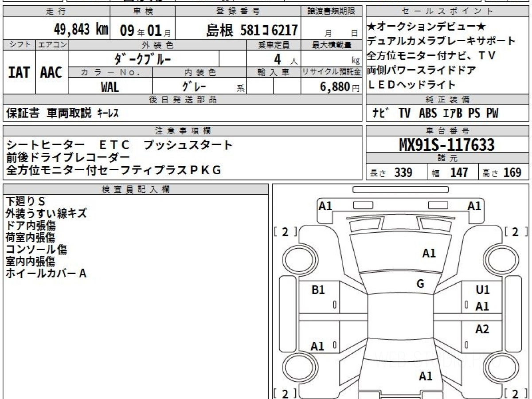This screenshot has width=532, height=399.
Task: Select the recycle deposit 6,880円
Action: click(x=340, y=87)
